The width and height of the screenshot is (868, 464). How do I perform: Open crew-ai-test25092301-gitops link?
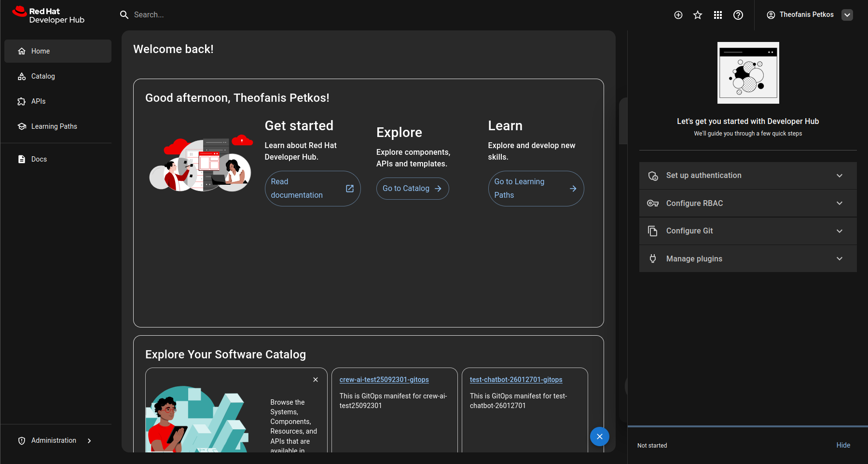pyautogui.click(x=384, y=380)
